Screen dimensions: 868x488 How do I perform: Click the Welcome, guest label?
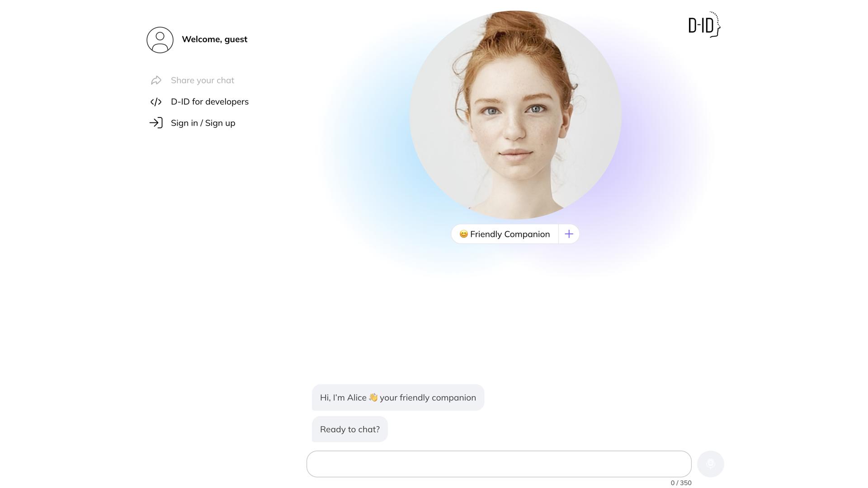[x=214, y=39]
